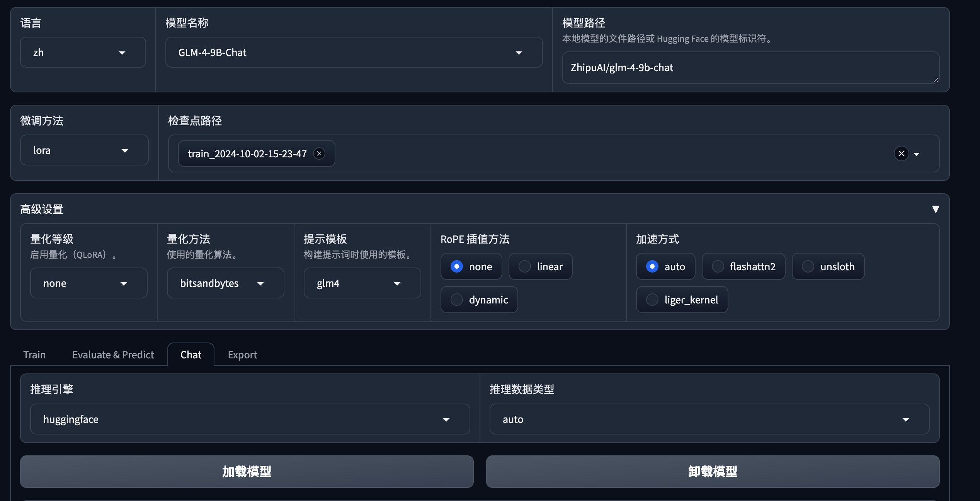
Task: Select liger_kernel acceleration option
Action: click(682, 300)
